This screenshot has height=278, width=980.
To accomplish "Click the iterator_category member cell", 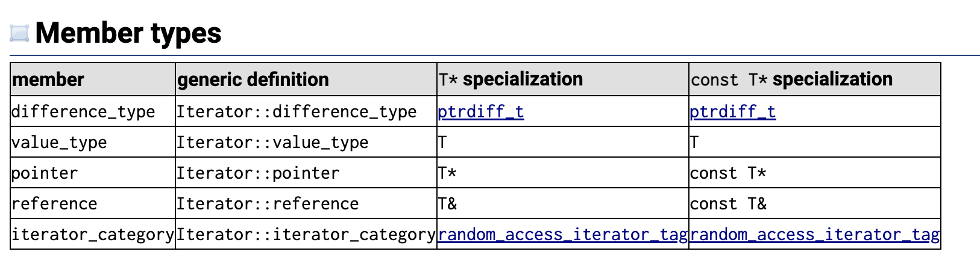I will click(x=93, y=234).
